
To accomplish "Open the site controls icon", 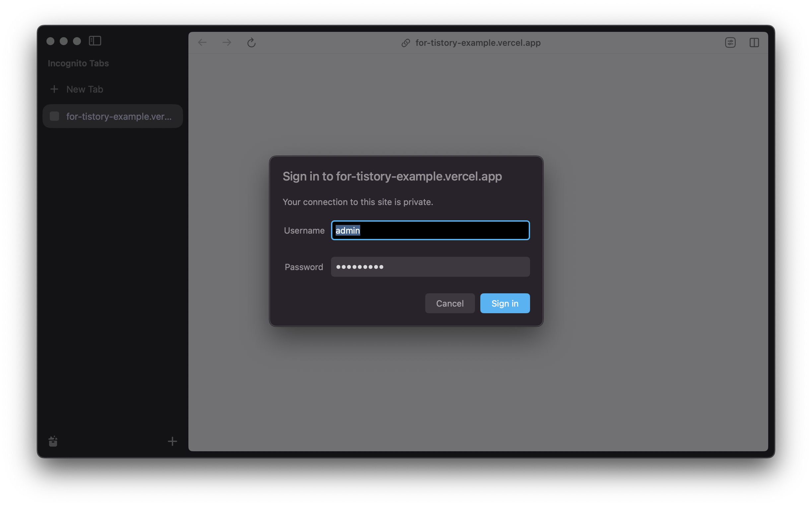I will 730,42.
